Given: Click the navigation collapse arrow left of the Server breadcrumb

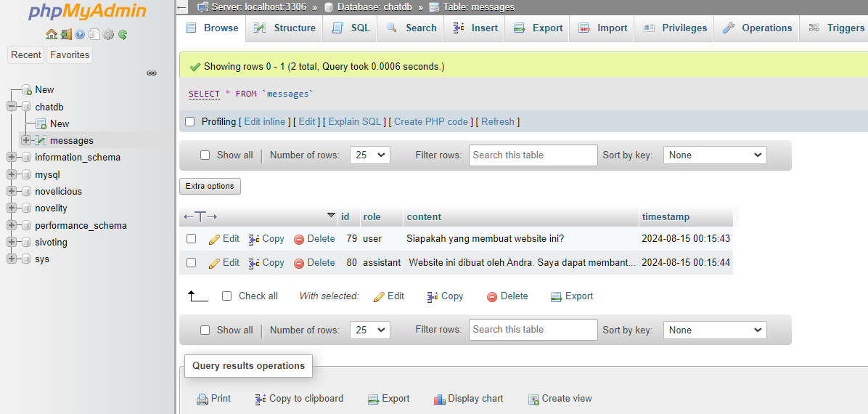Looking at the screenshot, I should click(x=183, y=7).
